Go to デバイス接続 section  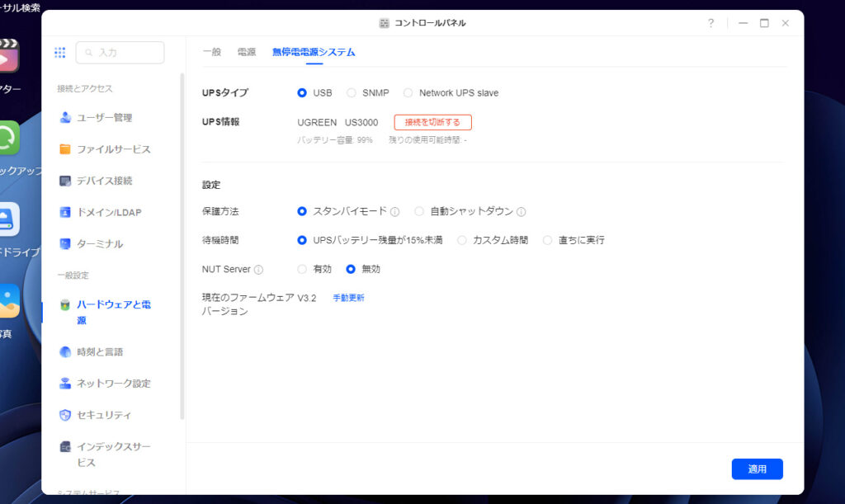click(x=103, y=181)
